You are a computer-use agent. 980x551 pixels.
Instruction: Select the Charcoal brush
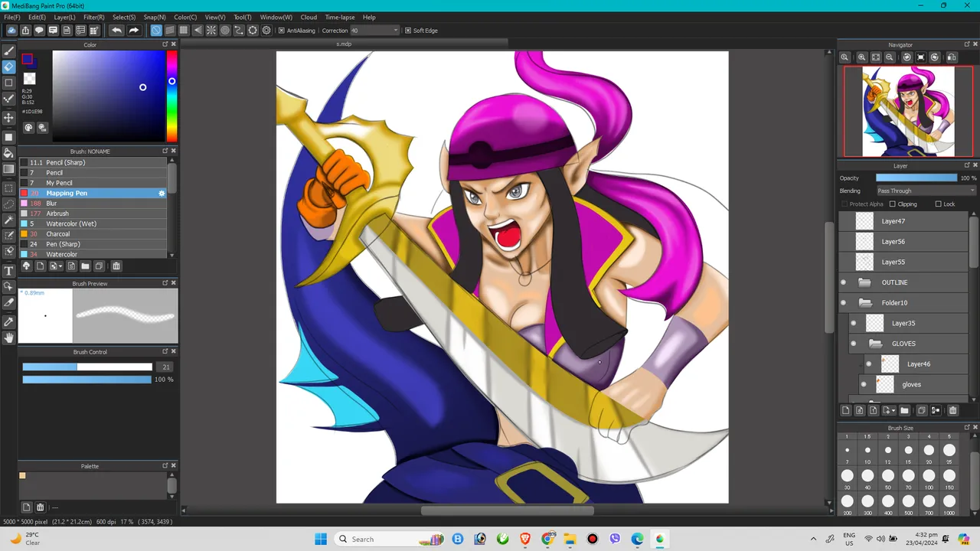pyautogui.click(x=93, y=234)
